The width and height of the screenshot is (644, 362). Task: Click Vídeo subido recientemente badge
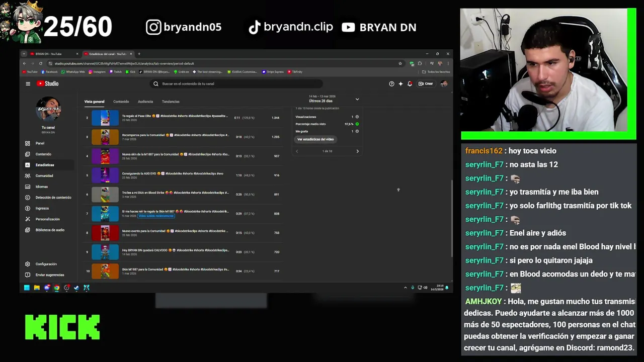tap(156, 216)
